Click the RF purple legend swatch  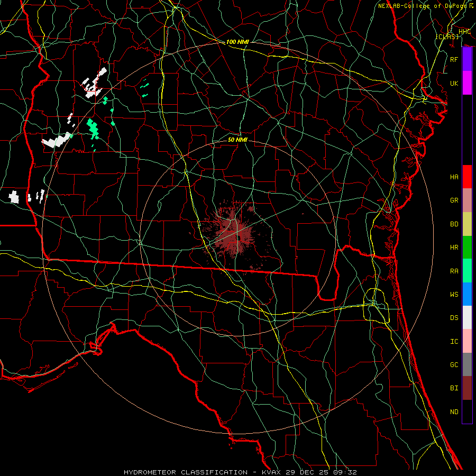(467, 59)
